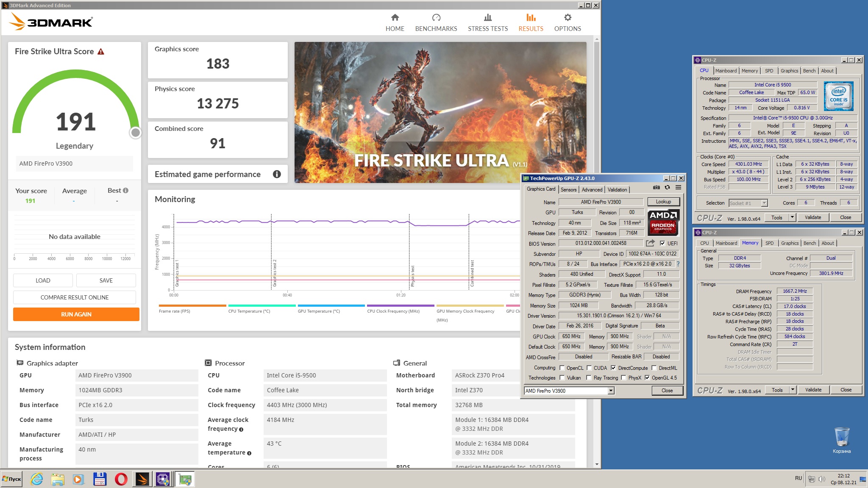Click the SAVE button in 3DMark

[x=106, y=280]
